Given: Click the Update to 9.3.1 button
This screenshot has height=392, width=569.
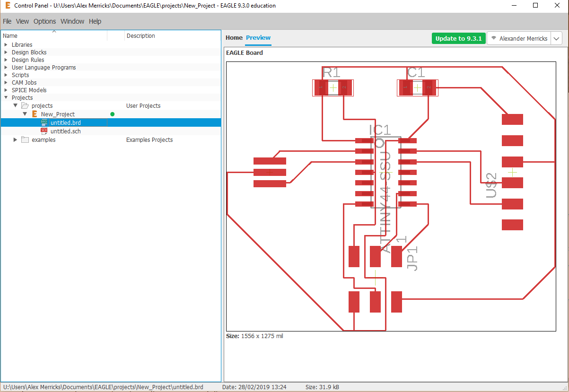Looking at the screenshot, I should [x=458, y=38].
